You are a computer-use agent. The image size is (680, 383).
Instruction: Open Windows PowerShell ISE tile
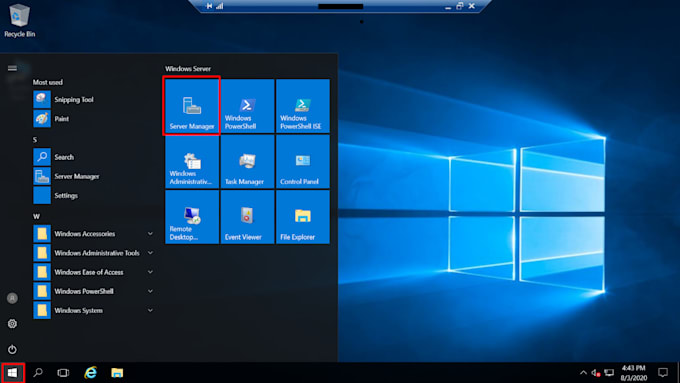303,106
